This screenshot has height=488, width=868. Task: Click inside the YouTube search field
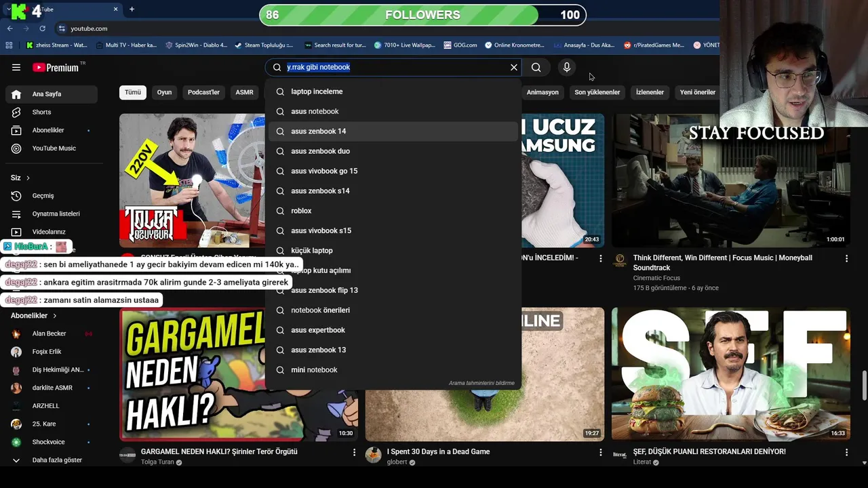[393, 67]
